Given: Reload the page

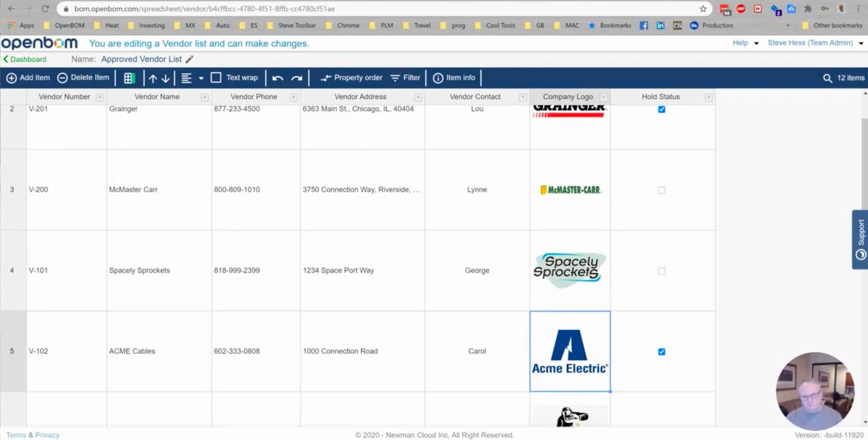Looking at the screenshot, I should coord(45,9).
